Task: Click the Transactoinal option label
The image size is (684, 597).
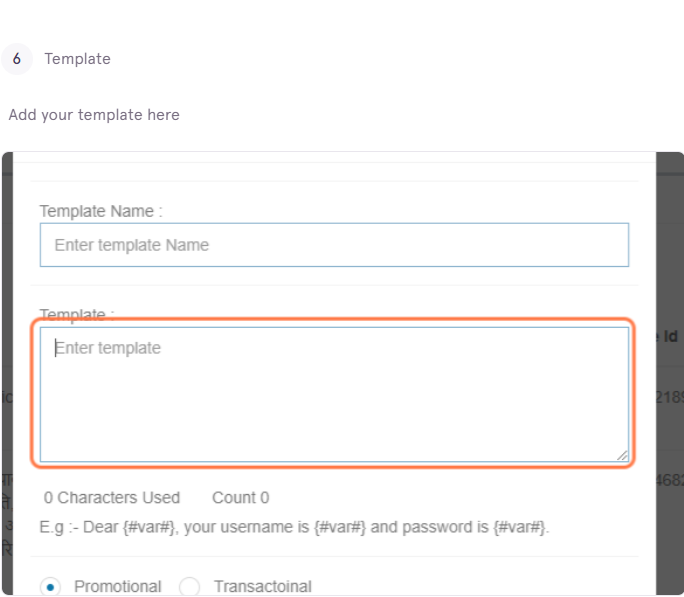Action: coord(263,587)
